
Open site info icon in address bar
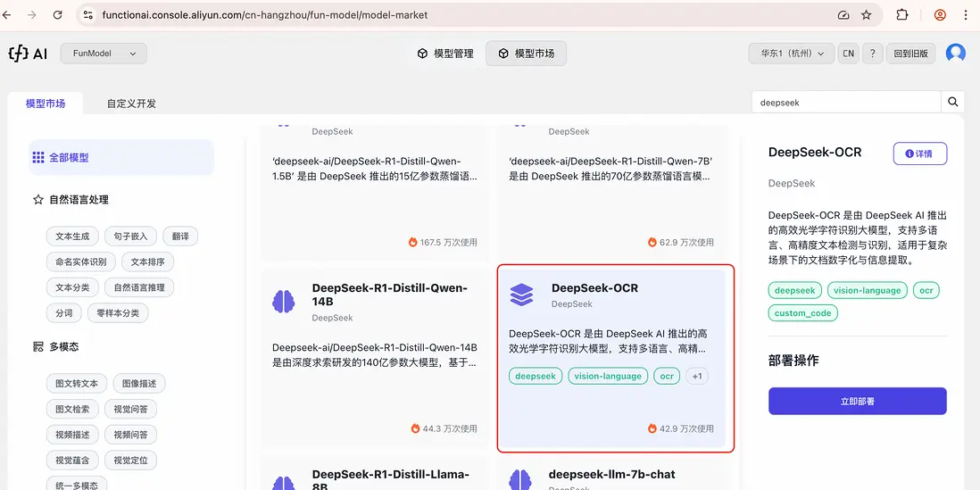click(88, 15)
